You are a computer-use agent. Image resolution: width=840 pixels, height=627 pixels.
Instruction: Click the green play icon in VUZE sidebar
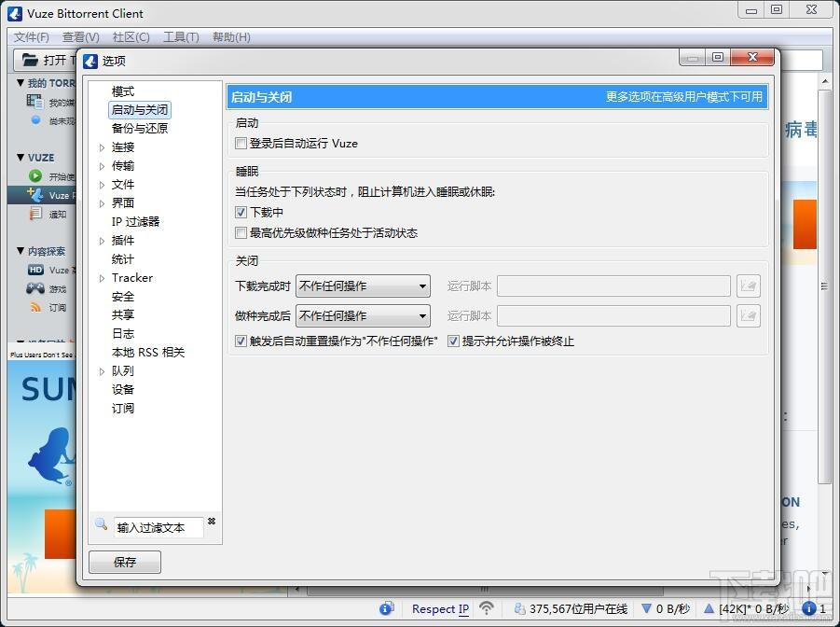click(x=35, y=176)
